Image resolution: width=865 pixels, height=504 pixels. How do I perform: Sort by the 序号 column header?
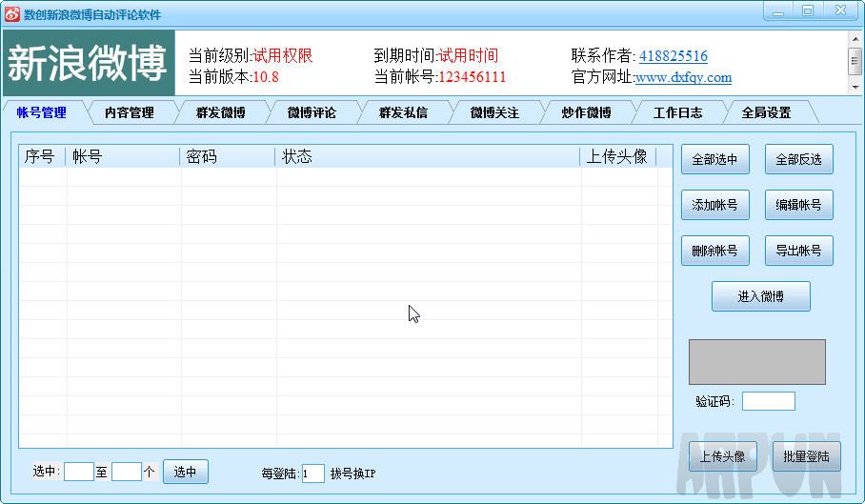tap(42, 156)
